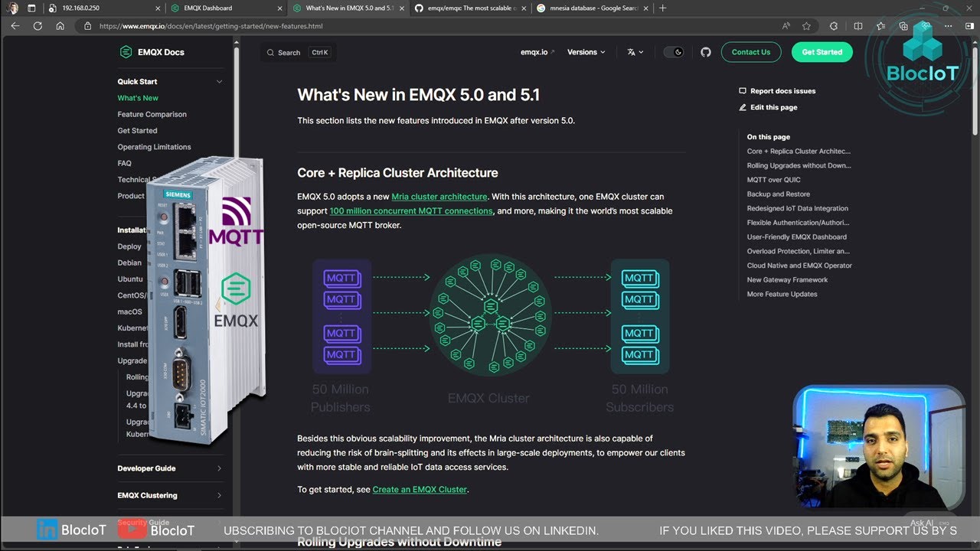Jump to Backup and Restore section
The width and height of the screenshot is (980, 551).
[x=778, y=194]
